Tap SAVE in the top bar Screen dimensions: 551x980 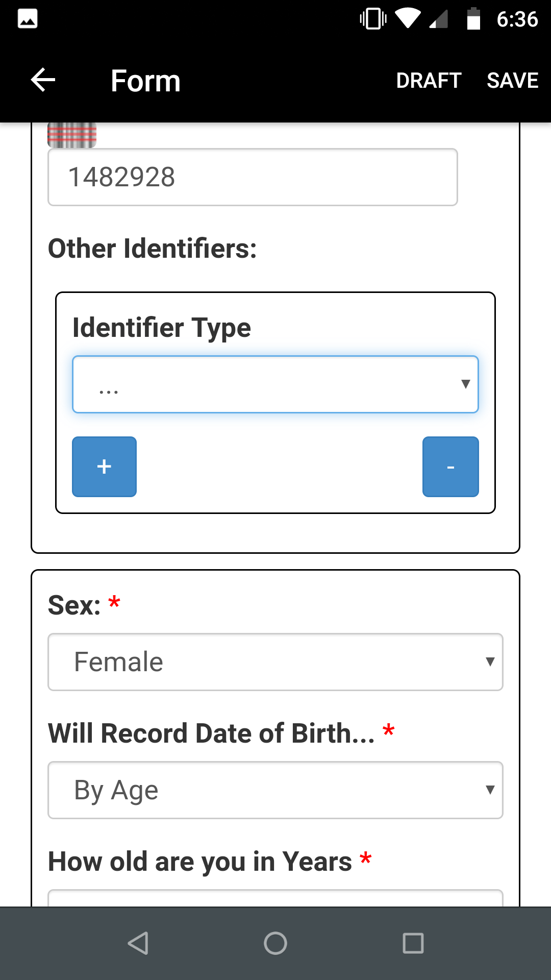pyautogui.click(x=513, y=81)
